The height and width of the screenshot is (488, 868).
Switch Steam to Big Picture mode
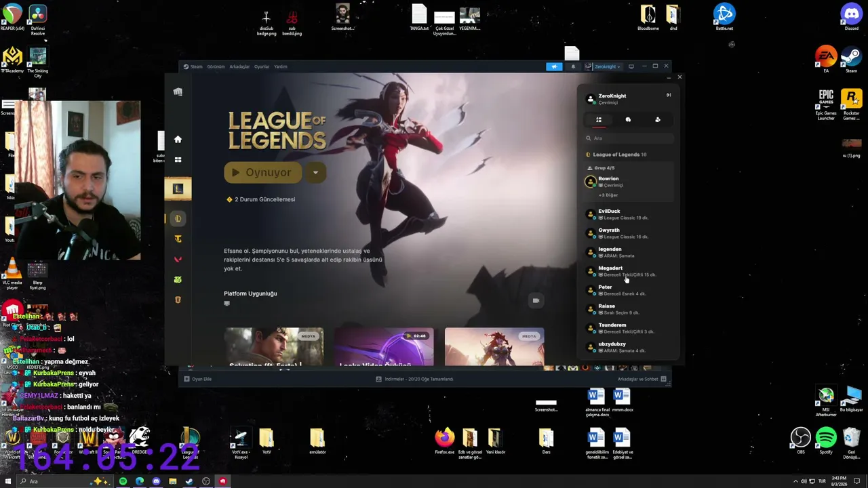point(631,66)
